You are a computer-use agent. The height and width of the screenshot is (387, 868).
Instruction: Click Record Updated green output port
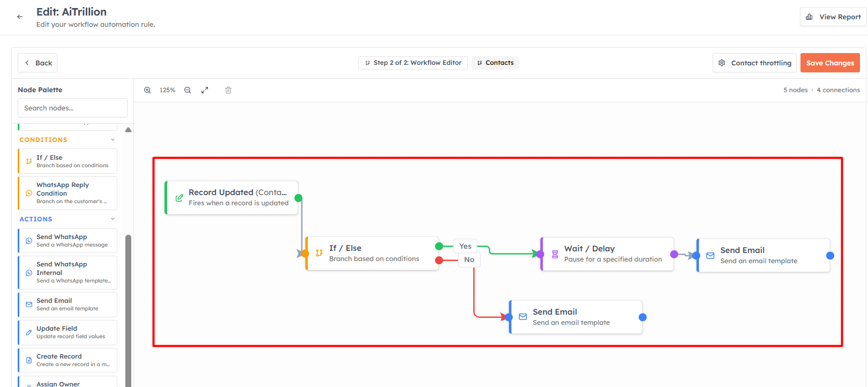pyautogui.click(x=298, y=198)
